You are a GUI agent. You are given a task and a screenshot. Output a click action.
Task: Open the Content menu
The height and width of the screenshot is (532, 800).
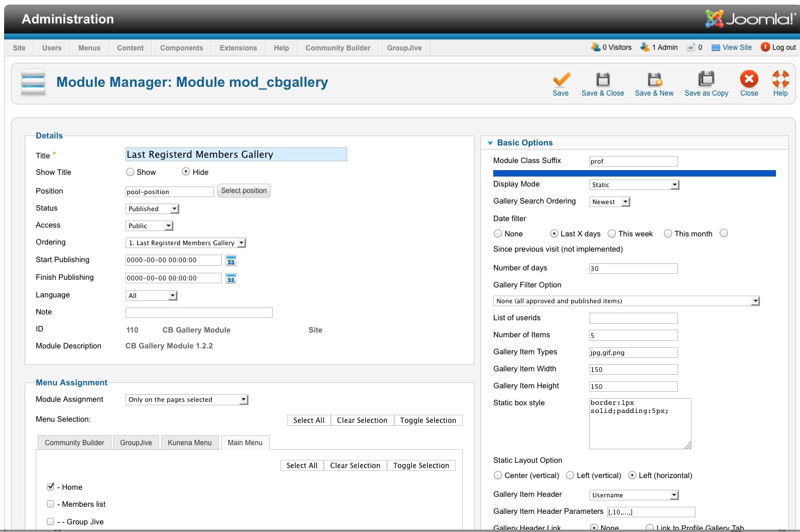[x=130, y=48]
